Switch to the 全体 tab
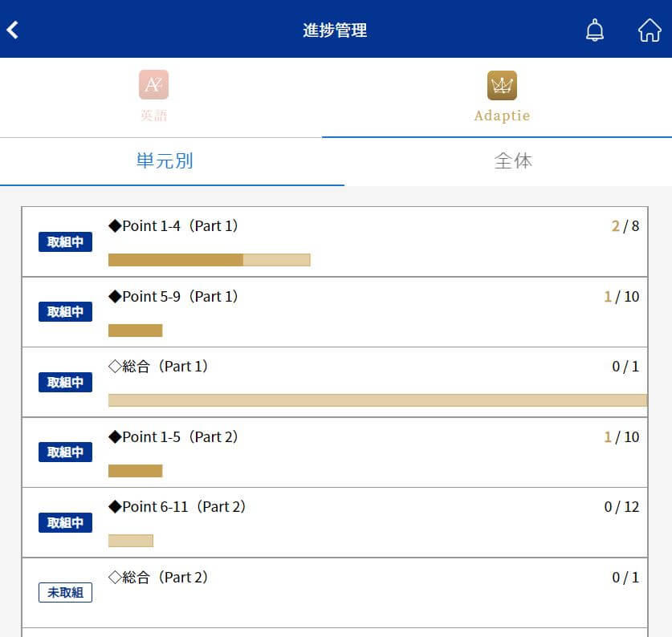672x637 pixels. (x=513, y=161)
